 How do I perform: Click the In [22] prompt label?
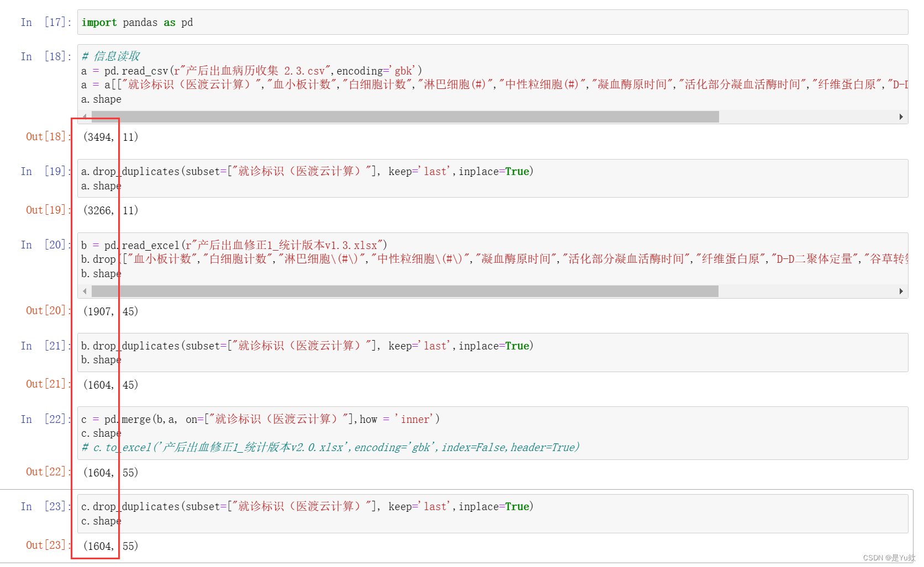point(46,419)
